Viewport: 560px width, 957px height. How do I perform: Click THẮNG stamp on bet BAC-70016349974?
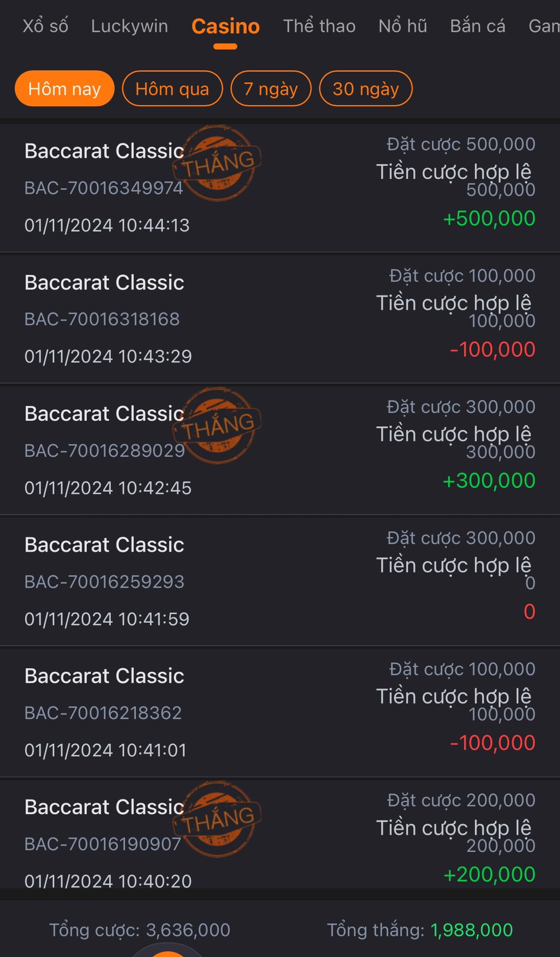click(218, 164)
